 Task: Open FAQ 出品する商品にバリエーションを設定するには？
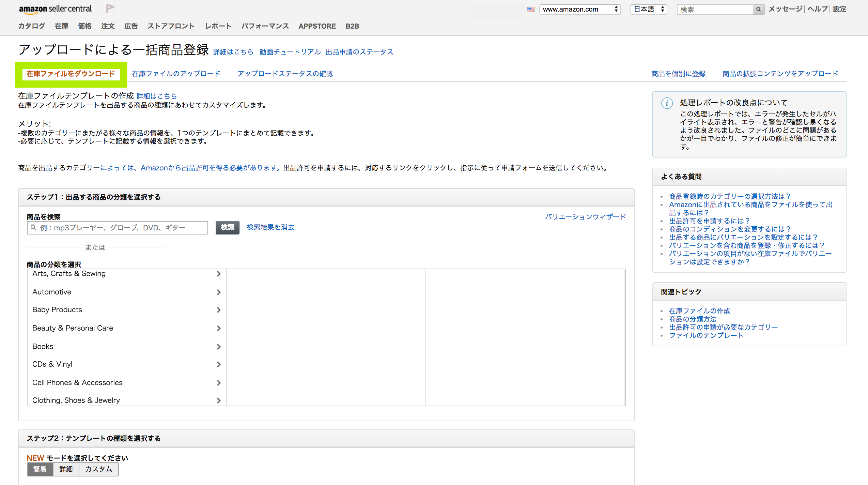pos(743,238)
